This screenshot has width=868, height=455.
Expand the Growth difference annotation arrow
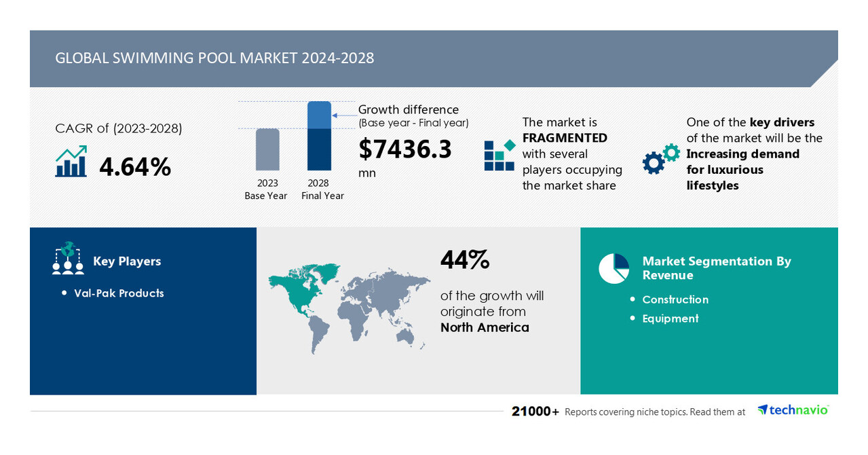tap(343, 114)
